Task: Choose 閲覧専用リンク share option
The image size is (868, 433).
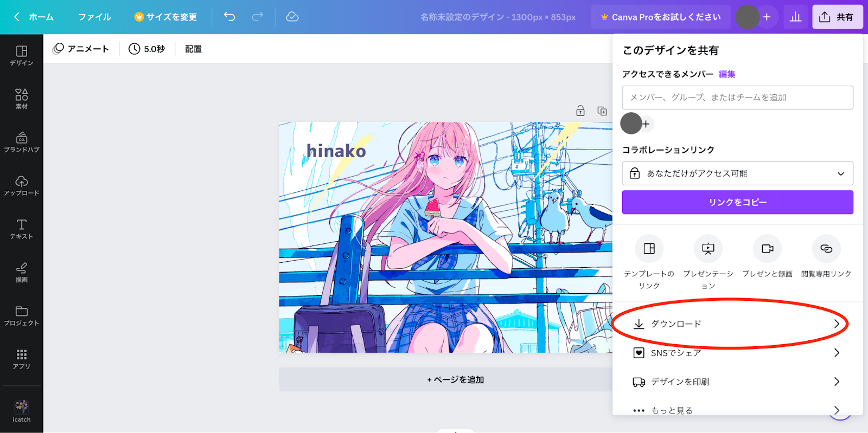Action: tap(826, 257)
